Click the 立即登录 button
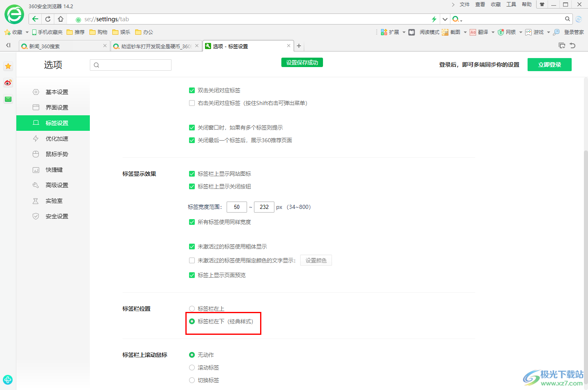Screen dimensions: 588x390 pos(550,65)
